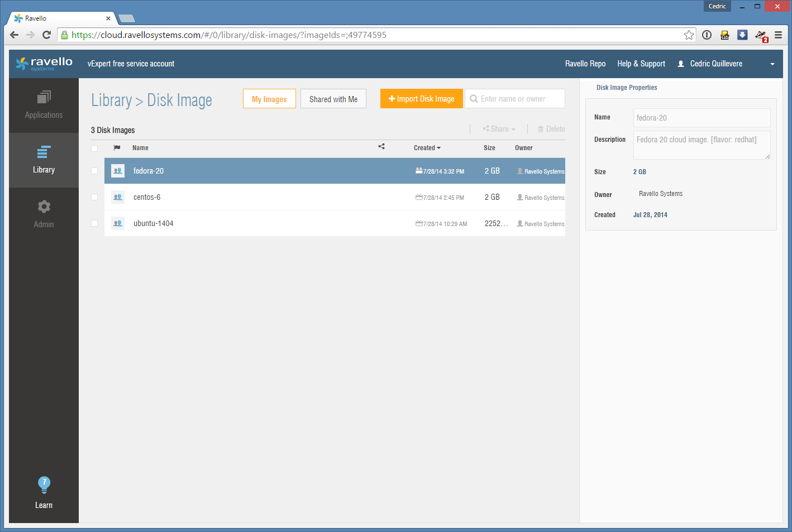Click the Import Disk Image button
792x532 pixels.
(421, 99)
